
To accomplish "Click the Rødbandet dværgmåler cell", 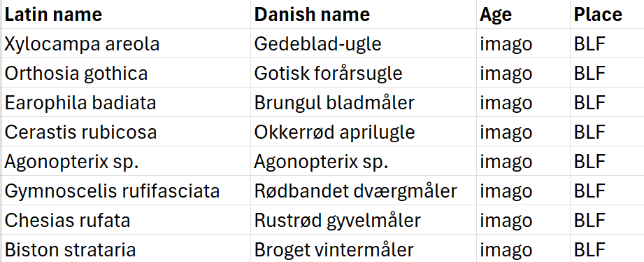I will [364, 191].
